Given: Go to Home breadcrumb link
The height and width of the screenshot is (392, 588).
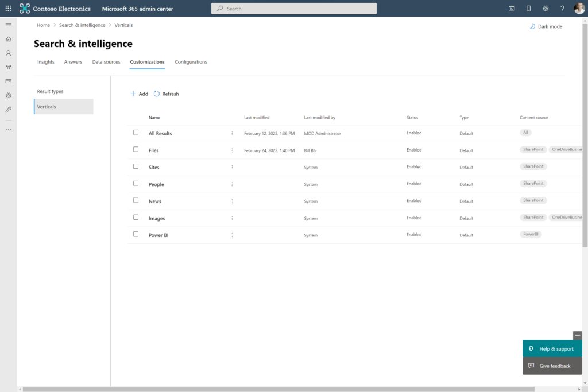Looking at the screenshot, I should pyautogui.click(x=43, y=25).
